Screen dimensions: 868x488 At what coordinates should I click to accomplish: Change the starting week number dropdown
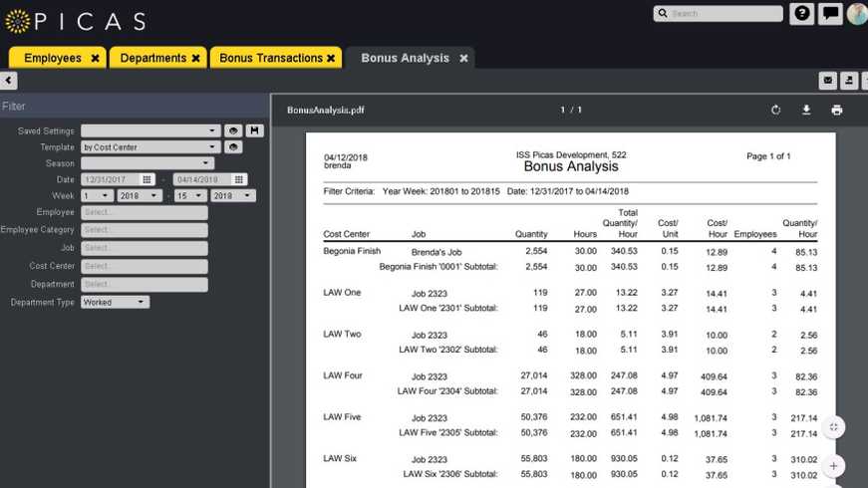[97, 196]
